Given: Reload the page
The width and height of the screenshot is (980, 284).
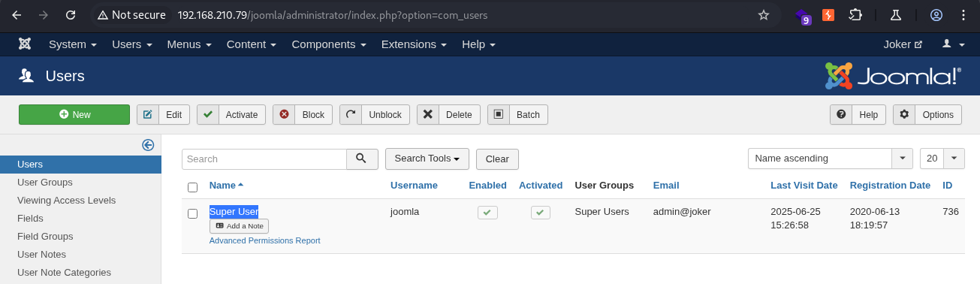Looking at the screenshot, I should [x=71, y=15].
